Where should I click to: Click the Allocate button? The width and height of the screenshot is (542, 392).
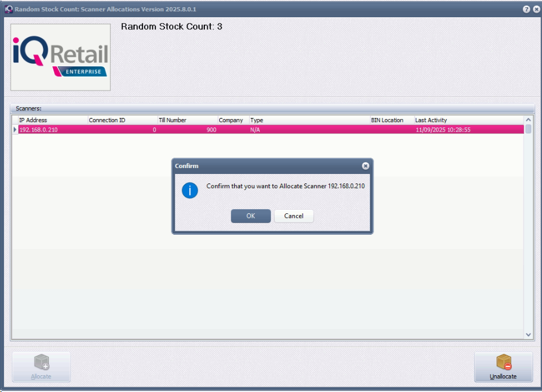[x=41, y=367]
